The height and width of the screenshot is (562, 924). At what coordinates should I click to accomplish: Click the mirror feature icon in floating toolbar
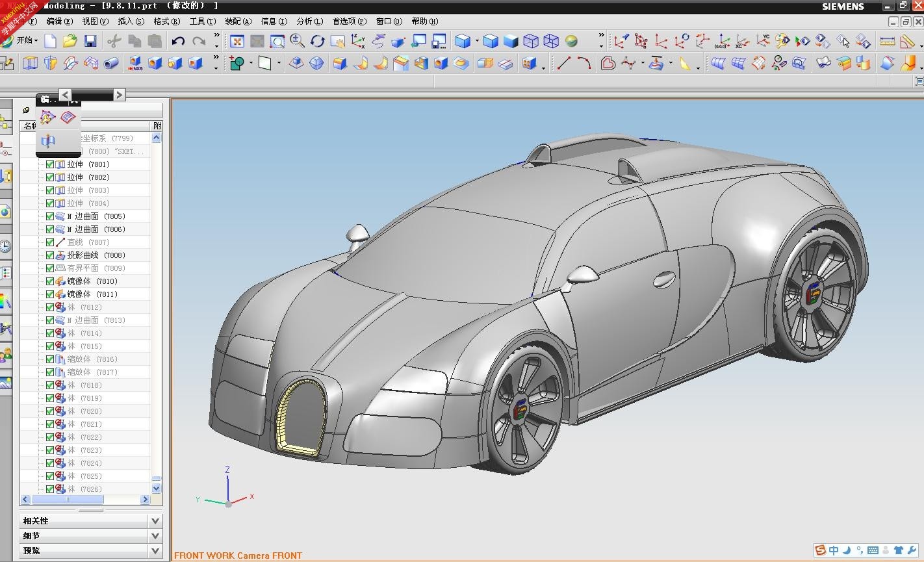pos(48,140)
